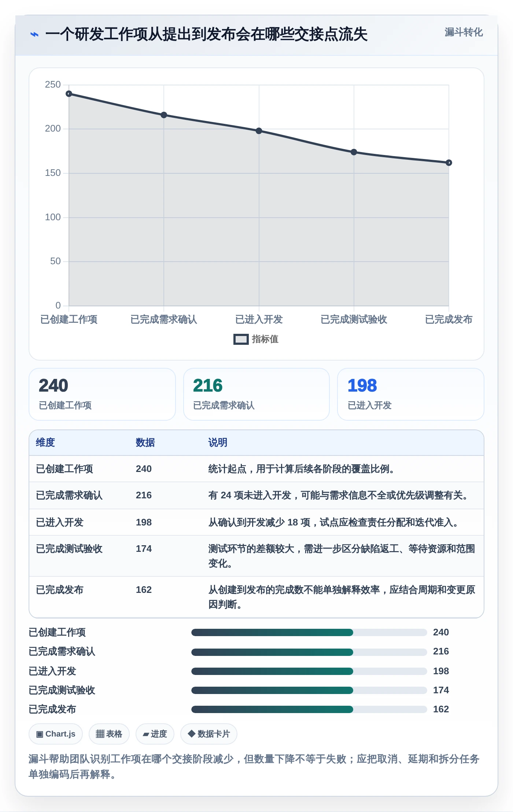
Task: Click the 174 value in the table
Action: click(144, 549)
